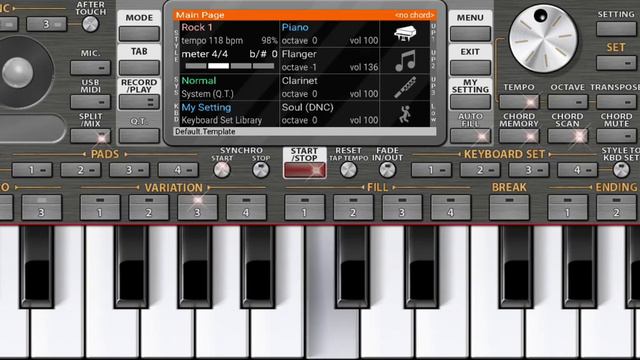Tap the clarinet instrument icon
This screenshot has height=360, width=640.
[x=405, y=87]
